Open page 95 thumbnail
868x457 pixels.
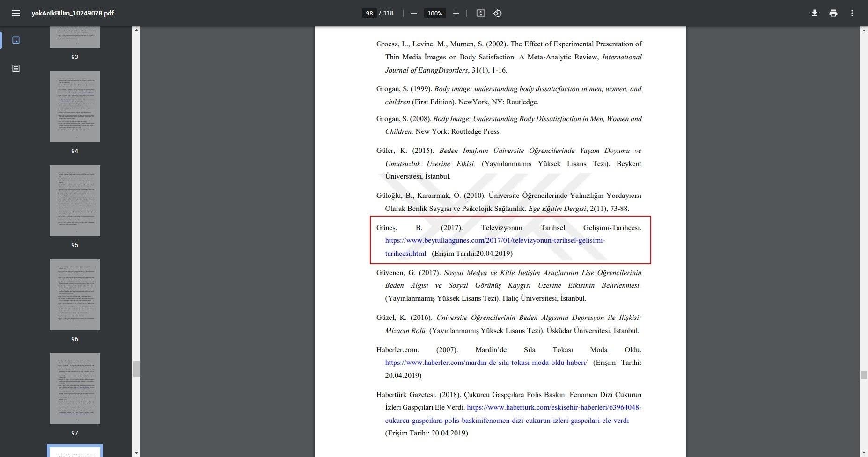pos(75,201)
